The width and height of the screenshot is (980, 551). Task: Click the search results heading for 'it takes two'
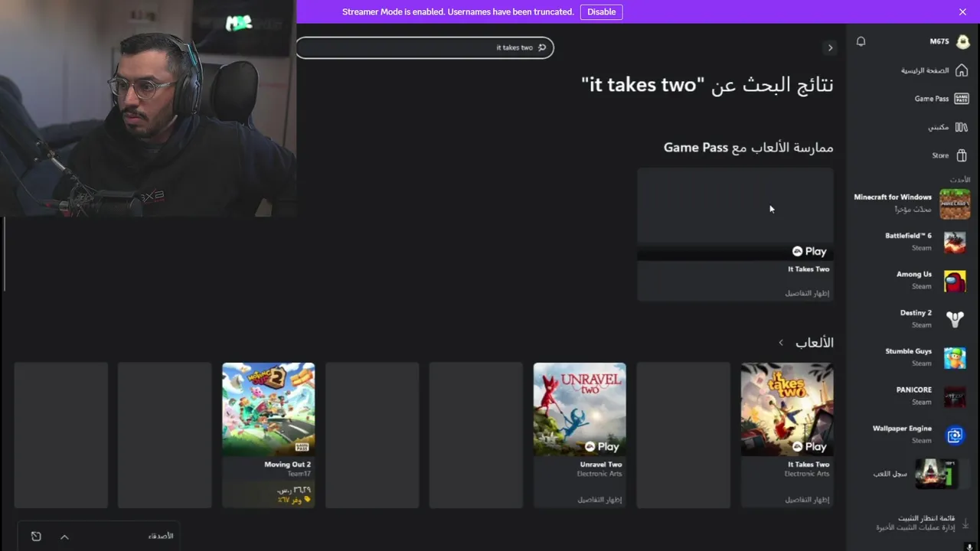click(707, 84)
